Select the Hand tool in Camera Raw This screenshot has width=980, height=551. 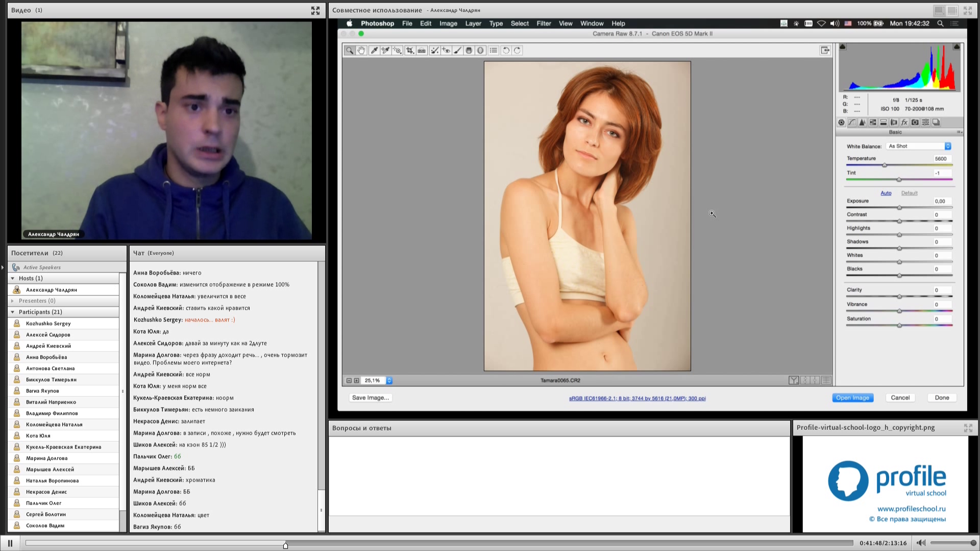361,51
